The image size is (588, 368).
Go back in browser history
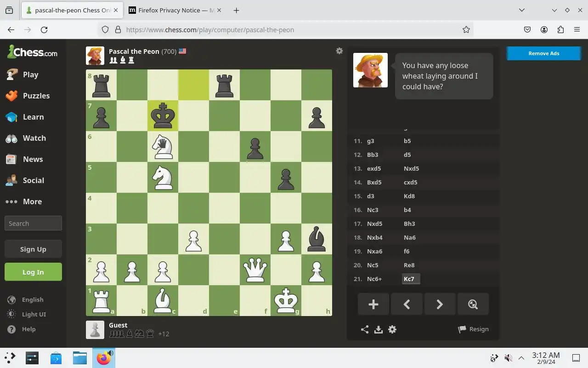coord(11,29)
